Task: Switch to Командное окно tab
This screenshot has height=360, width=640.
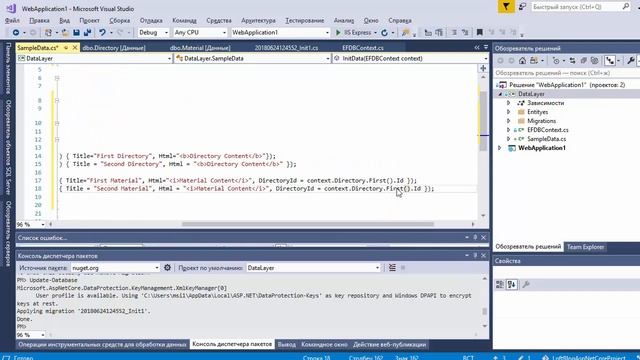Action: click(324, 344)
